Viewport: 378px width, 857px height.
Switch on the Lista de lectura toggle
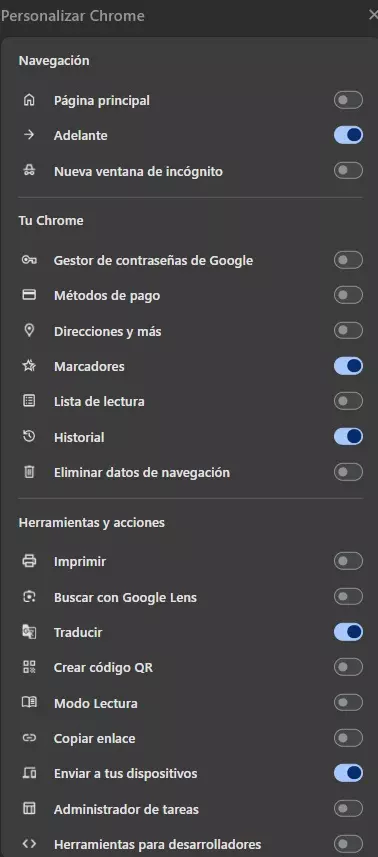[349, 401]
